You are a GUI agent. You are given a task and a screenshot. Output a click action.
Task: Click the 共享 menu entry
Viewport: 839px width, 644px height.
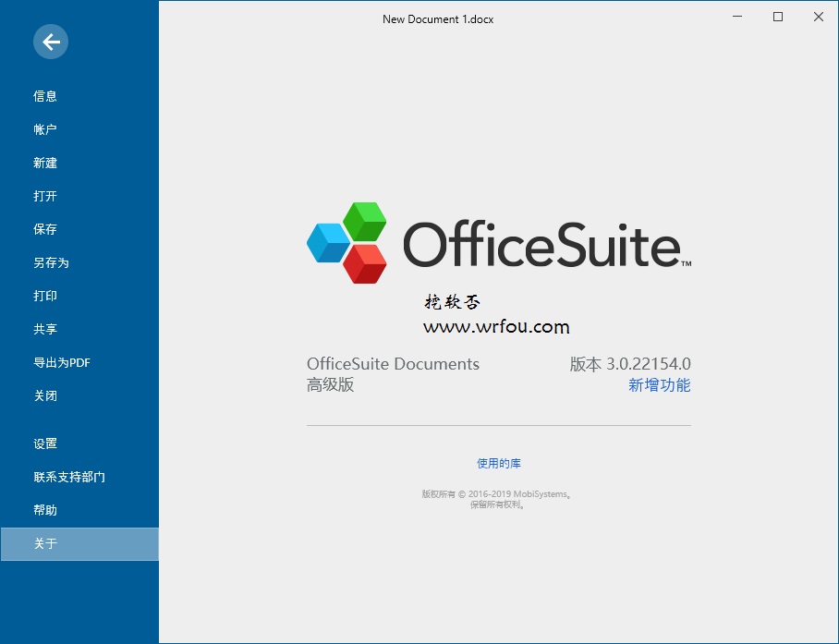tap(45, 329)
